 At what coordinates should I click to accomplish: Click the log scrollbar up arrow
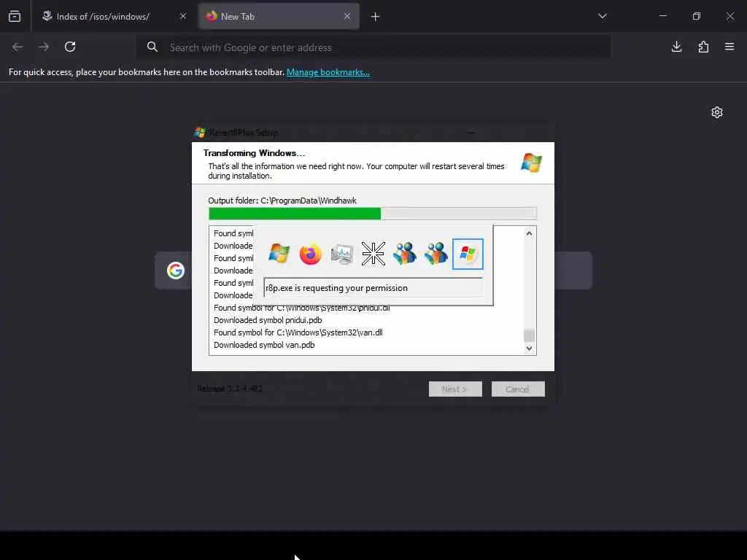(529, 233)
